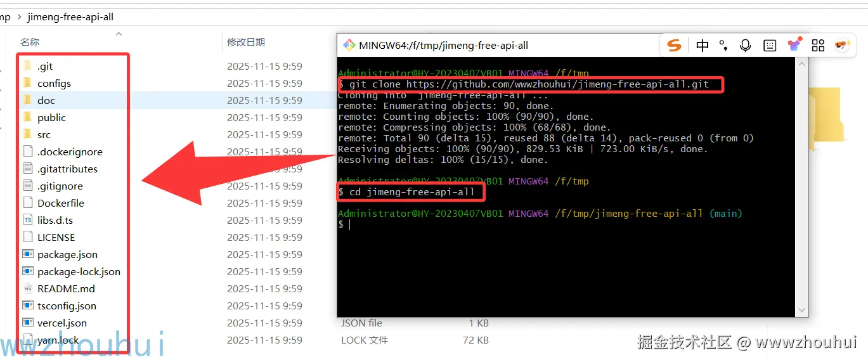Select the file name libs.d.ts

pyautogui.click(x=55, y=220)
